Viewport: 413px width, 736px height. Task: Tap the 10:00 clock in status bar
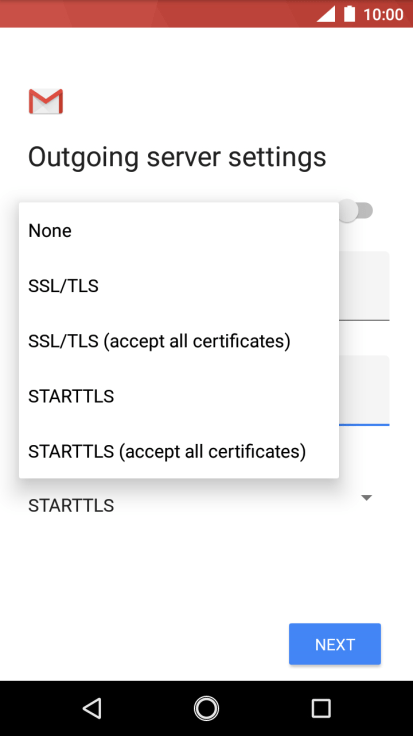(383, 14)
